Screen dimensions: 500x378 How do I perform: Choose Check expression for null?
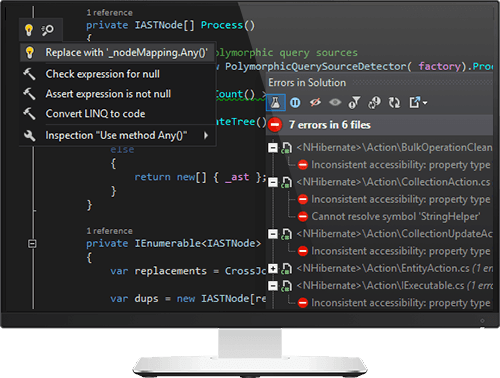(102, 74)
